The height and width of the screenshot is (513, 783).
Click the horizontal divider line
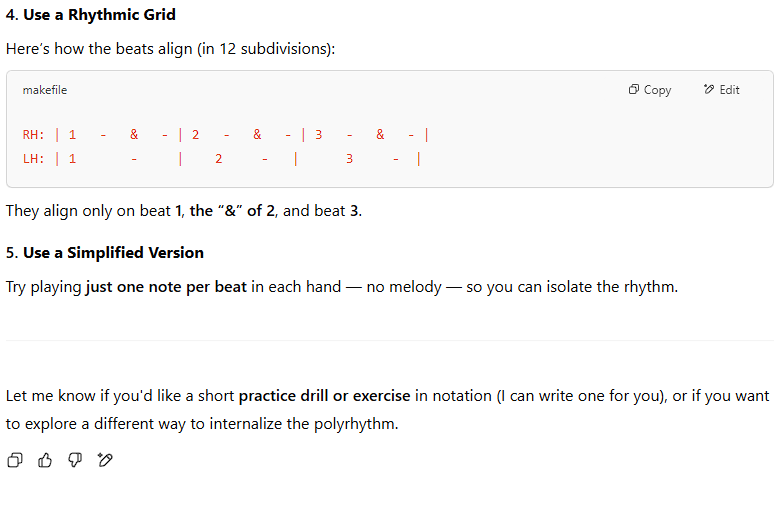click(390, 341)
